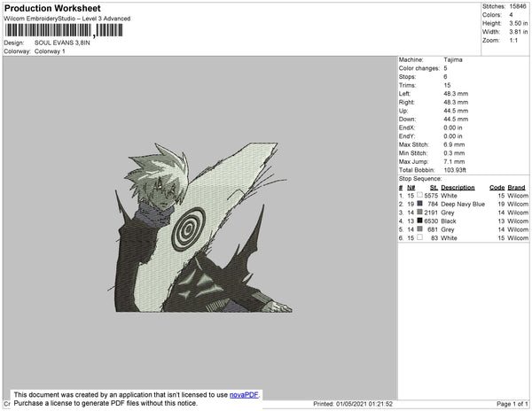Pick the grey swatch in stop 5
The image size is (532, 411).
419,229
